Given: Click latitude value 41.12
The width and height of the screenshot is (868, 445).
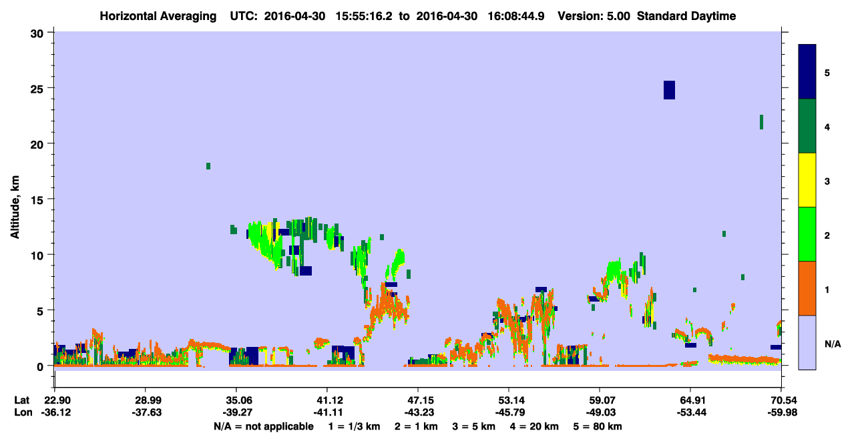Looking at the screenshot, I should pos(327,400).
